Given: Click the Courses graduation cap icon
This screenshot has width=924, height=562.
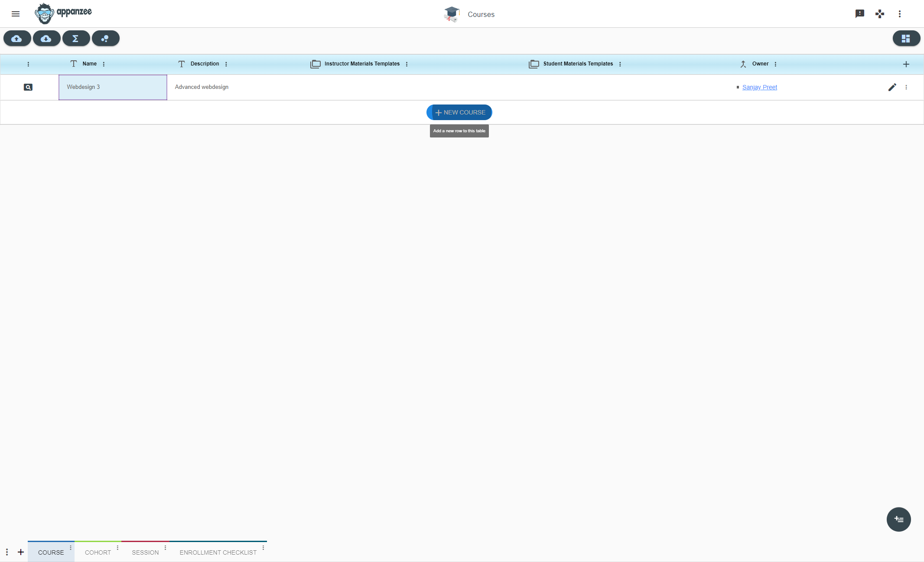Looking at the screenshot, I should click(452, 14).
